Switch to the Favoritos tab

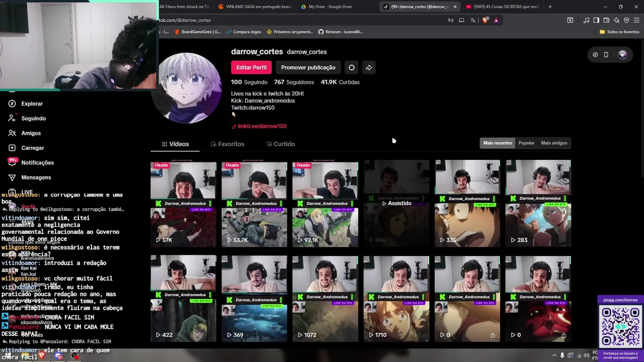point(227,144)
